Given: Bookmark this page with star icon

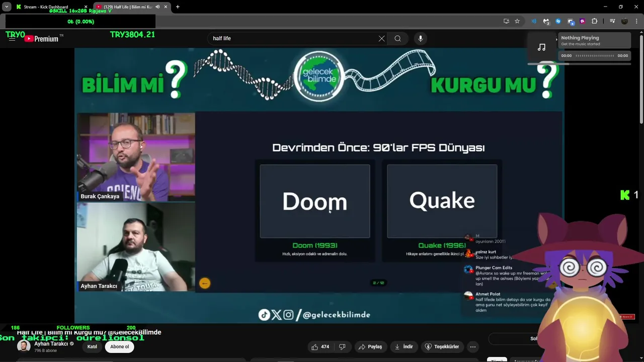Looking at the screenshot, I should tap(517, 21).
